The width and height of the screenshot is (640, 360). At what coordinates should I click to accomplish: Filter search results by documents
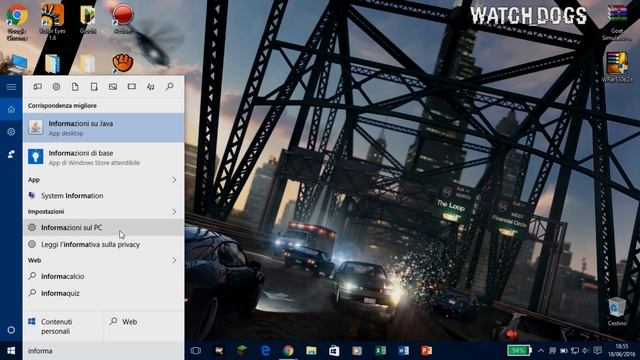point(75,87)
